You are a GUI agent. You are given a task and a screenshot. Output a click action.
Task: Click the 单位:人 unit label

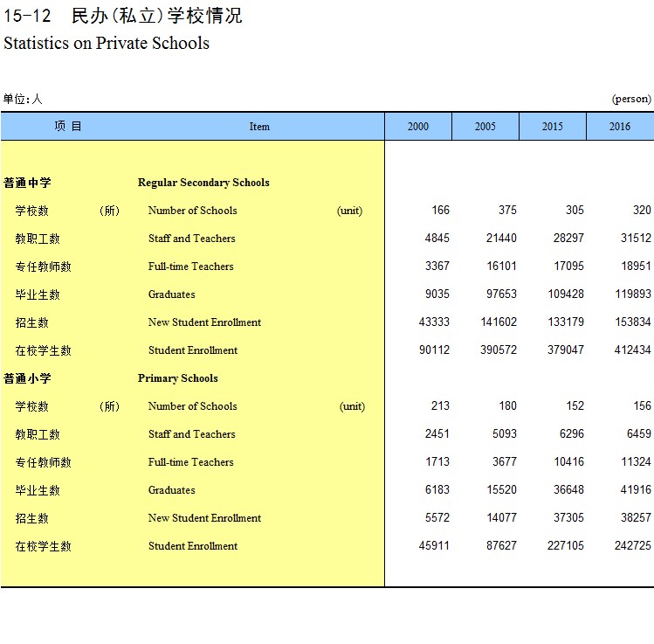pos(23,99)
